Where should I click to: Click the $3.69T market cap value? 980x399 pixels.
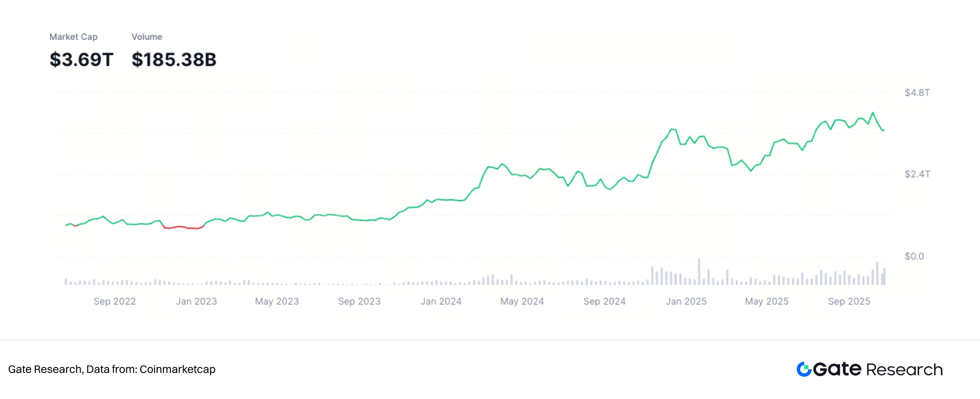tap(81, 59)
